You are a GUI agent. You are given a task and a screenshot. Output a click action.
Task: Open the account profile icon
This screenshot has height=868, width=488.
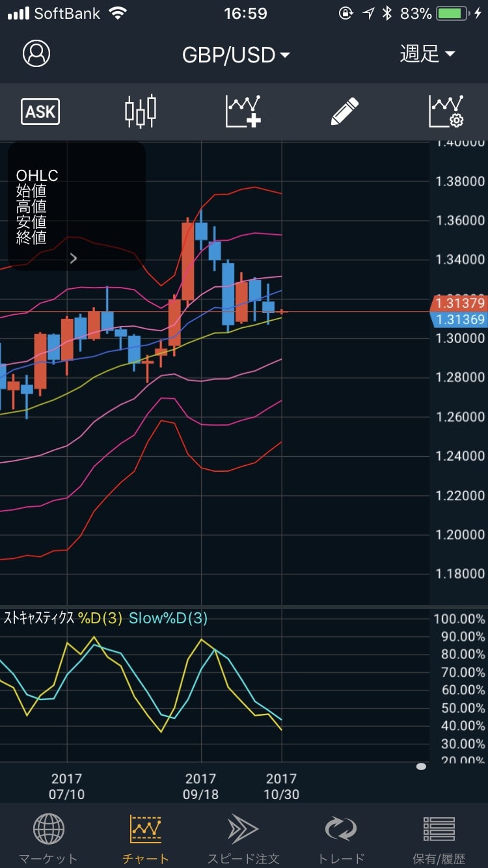tap(36, 54)
